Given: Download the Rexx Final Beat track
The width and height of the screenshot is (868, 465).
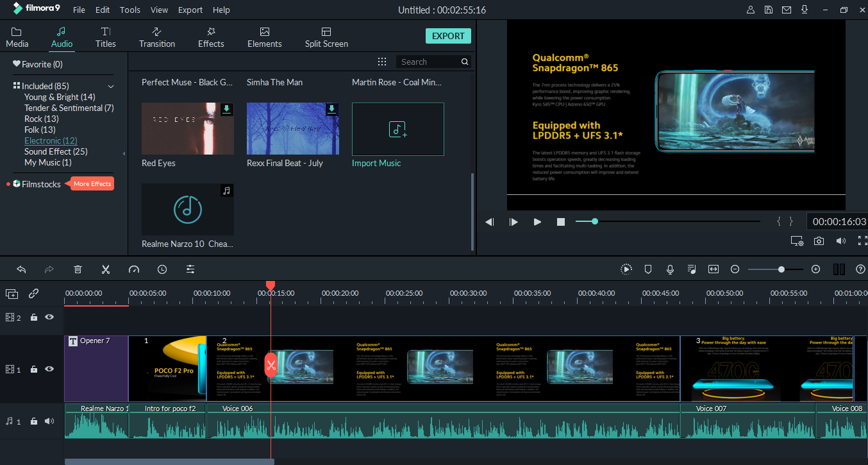Looking at the screenshot, I should click(331, 110).
